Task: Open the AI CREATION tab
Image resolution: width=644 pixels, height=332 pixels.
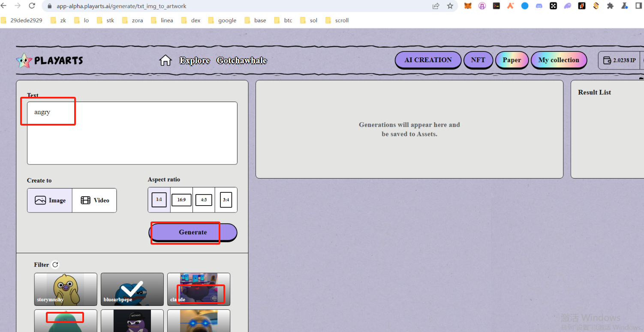Action: click(428, 60)
